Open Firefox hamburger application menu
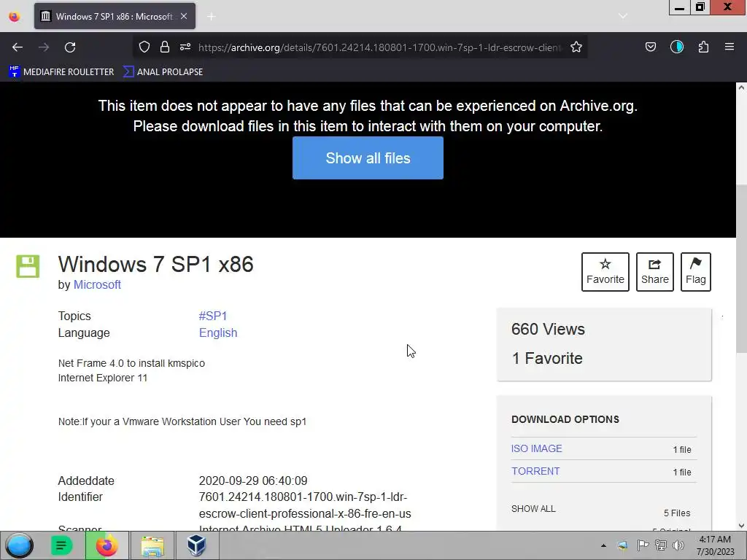 coord(729,47)
